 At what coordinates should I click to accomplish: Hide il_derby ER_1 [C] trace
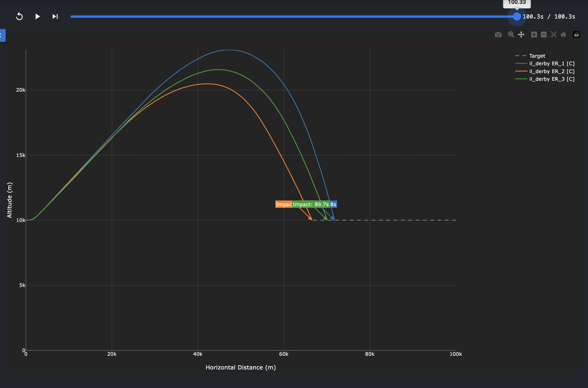click(x=551, y=63)
